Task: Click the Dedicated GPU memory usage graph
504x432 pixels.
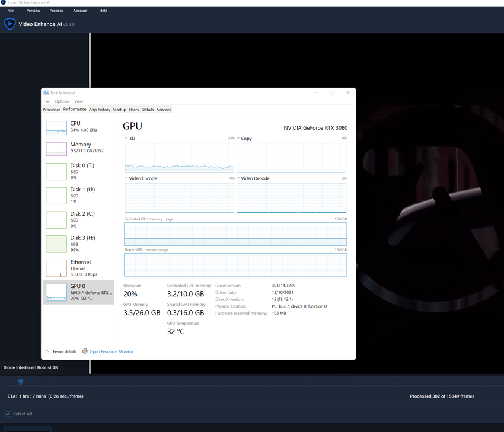Action: point(235,234)
